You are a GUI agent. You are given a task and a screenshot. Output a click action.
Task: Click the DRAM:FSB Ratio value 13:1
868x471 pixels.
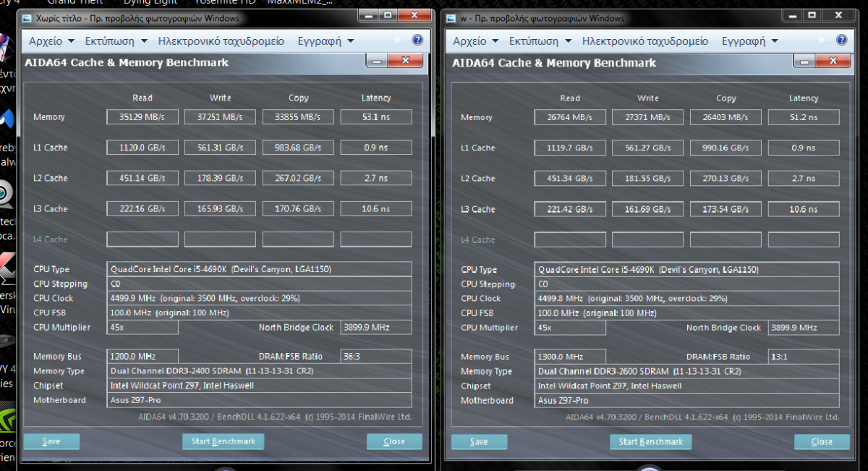click(804, 357)
